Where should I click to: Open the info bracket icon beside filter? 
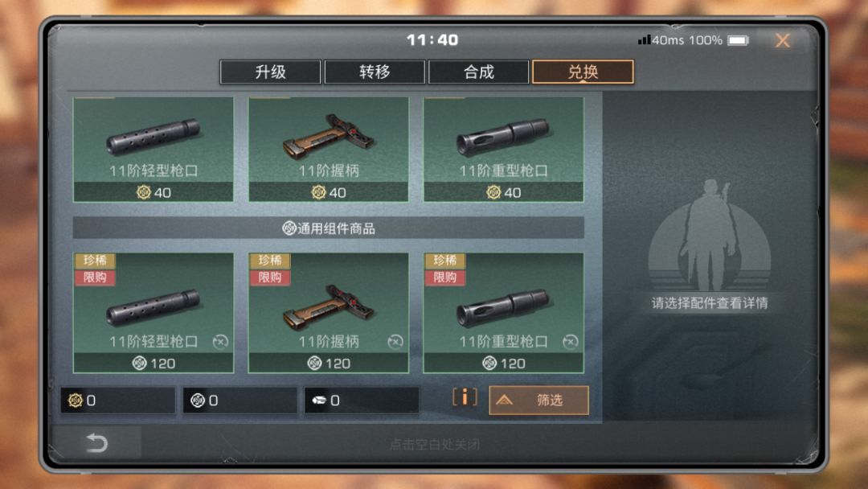[465, 397]
